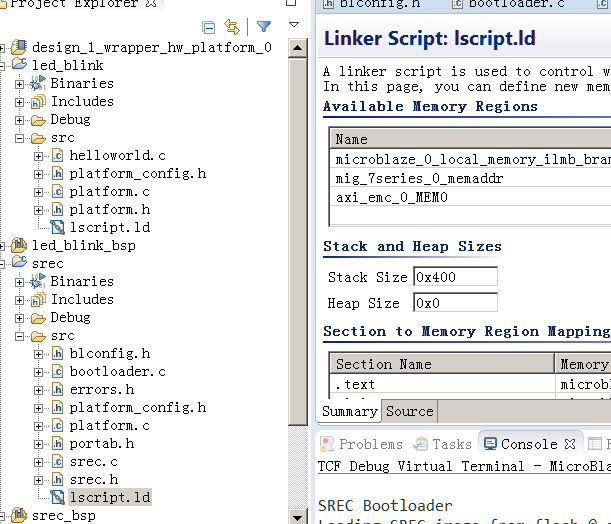611x524 pixels.
Task: Expand Binaries node under led_blink
Action: pos(19,84)
